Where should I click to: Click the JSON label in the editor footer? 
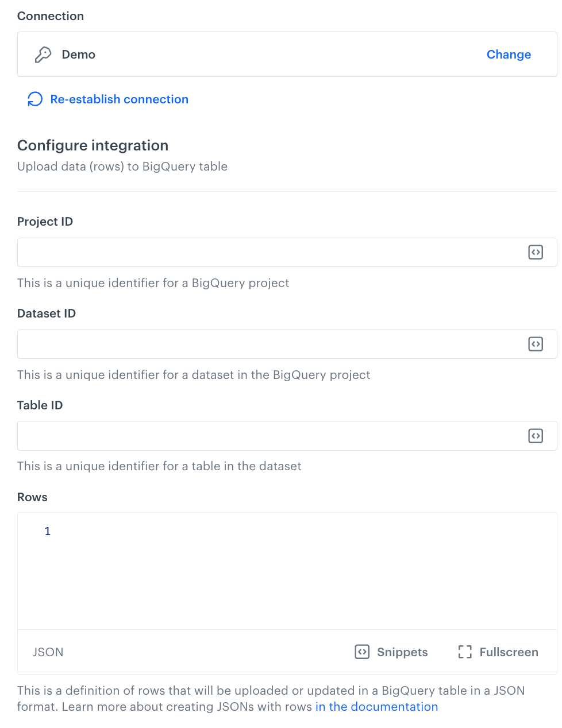point(48,652)
